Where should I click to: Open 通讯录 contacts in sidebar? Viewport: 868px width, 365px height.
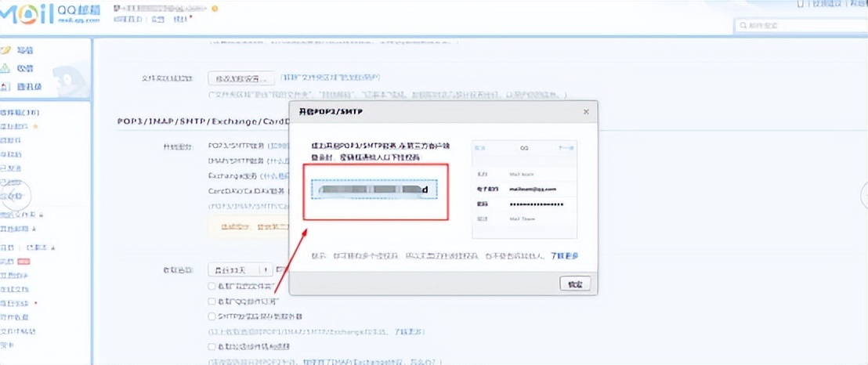tap(29, 87)
